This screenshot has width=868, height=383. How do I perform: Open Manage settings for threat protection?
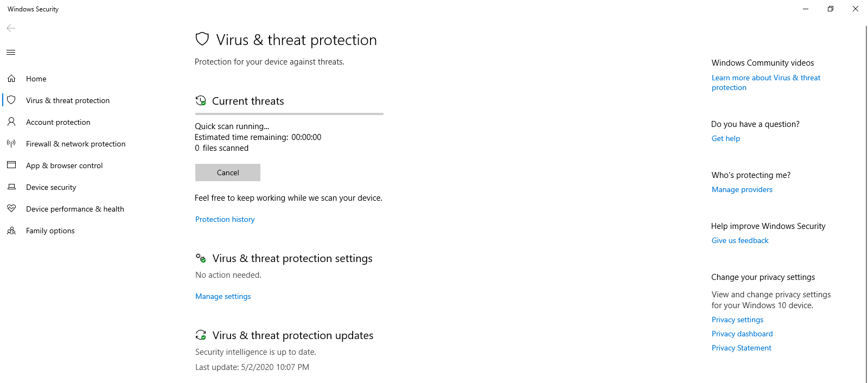click(x=223, y=296)
